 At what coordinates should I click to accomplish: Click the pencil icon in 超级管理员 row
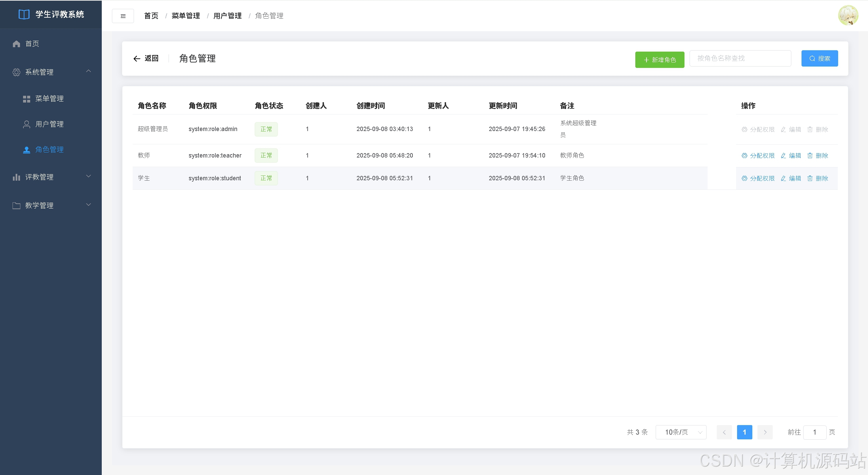(x=783, y=129)
